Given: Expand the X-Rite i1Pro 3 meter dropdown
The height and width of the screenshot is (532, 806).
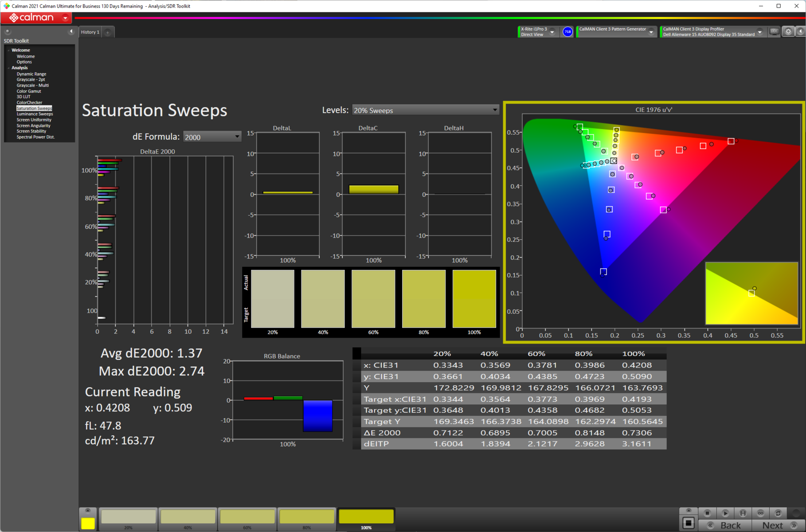Looking at the screenshot, I should coord(552,32).
